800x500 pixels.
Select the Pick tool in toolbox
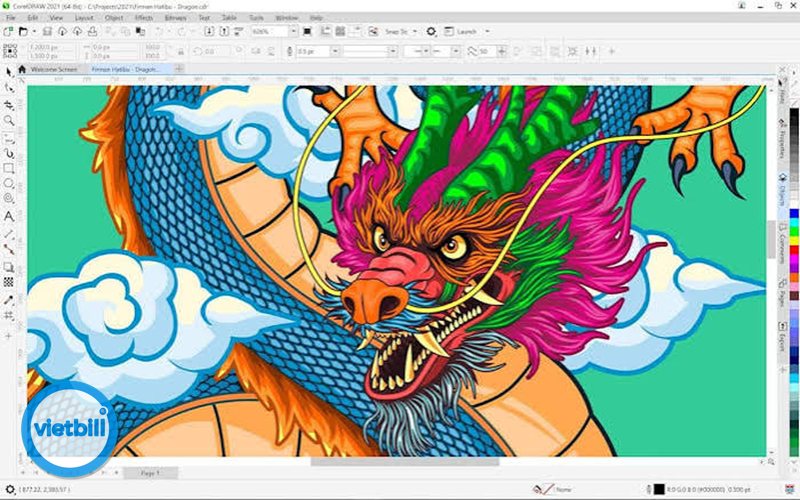[9, 72]
